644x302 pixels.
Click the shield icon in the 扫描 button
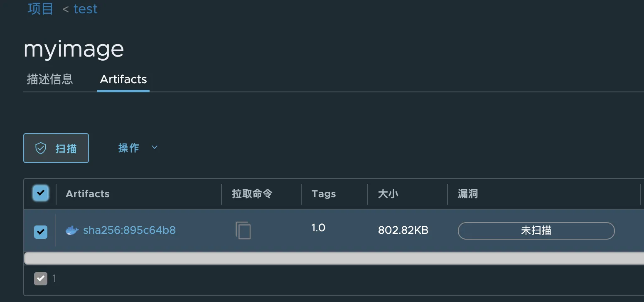40,148
